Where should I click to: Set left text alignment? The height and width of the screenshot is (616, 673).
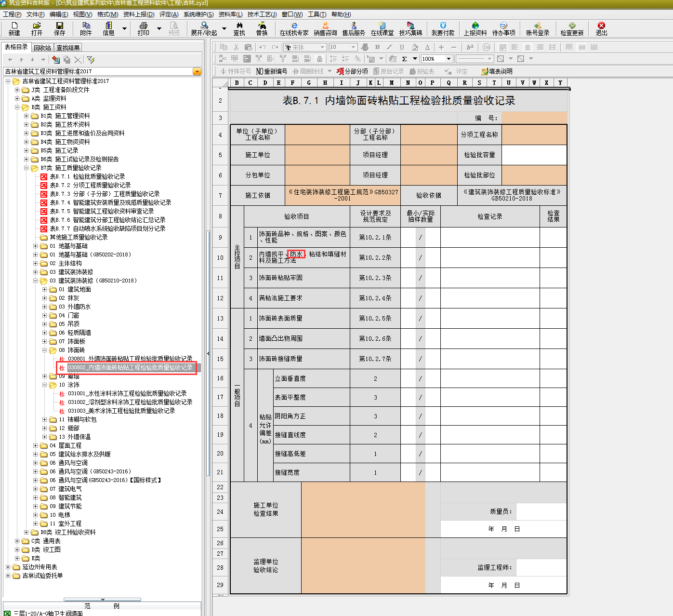pyautogui.click(x=515, y=47)
